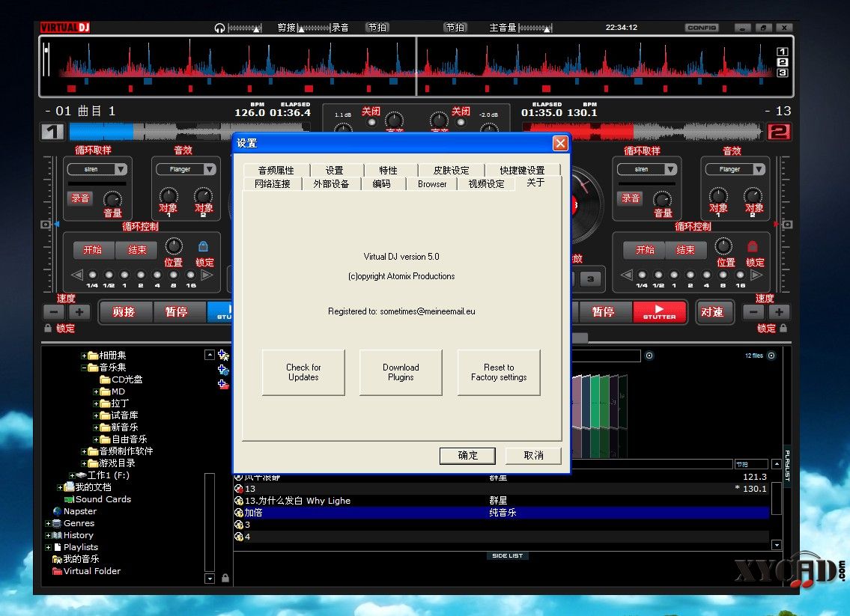This screenshot has width=850, height=616.
Task: Toggle the right deck loop lock (red padlock)
Action: pos(753,247)
